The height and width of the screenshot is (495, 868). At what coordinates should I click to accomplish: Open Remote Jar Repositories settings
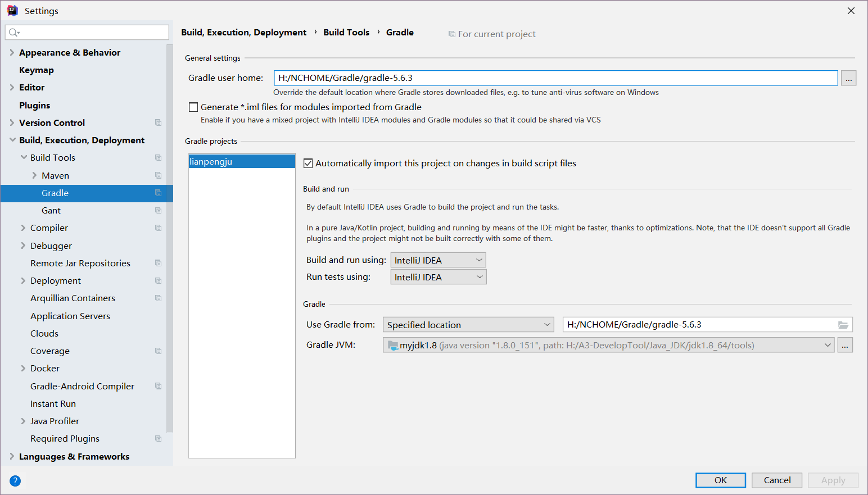(80, 263)
